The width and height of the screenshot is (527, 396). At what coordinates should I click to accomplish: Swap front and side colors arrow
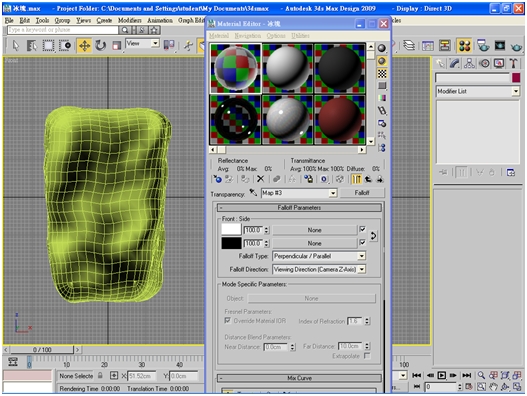373,236
